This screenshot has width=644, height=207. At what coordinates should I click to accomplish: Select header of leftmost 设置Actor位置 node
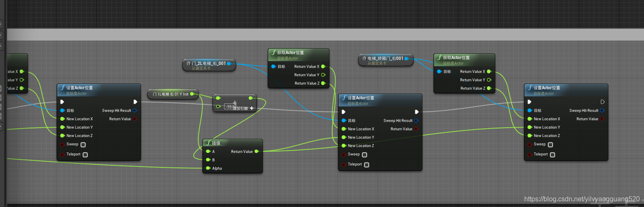(99, 90)
